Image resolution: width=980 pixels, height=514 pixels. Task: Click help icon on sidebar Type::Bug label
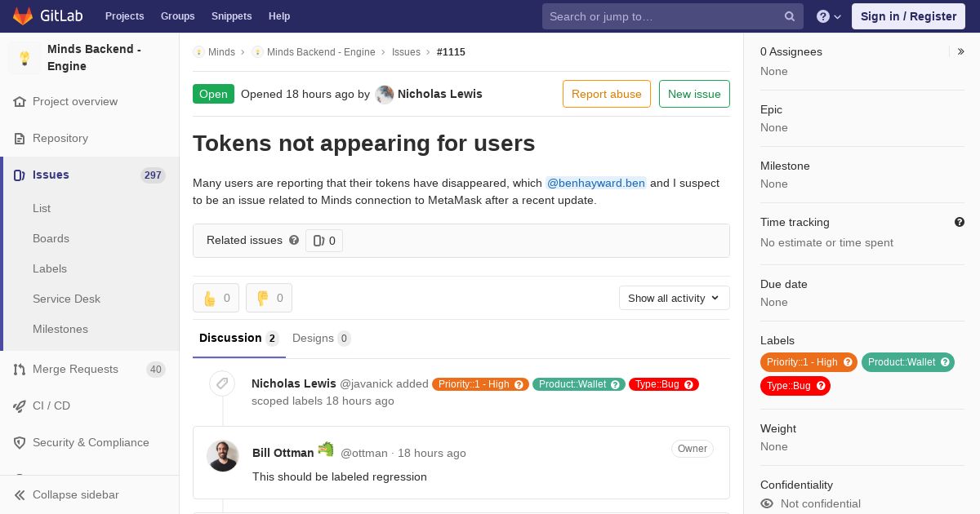(x=821, y=386)
